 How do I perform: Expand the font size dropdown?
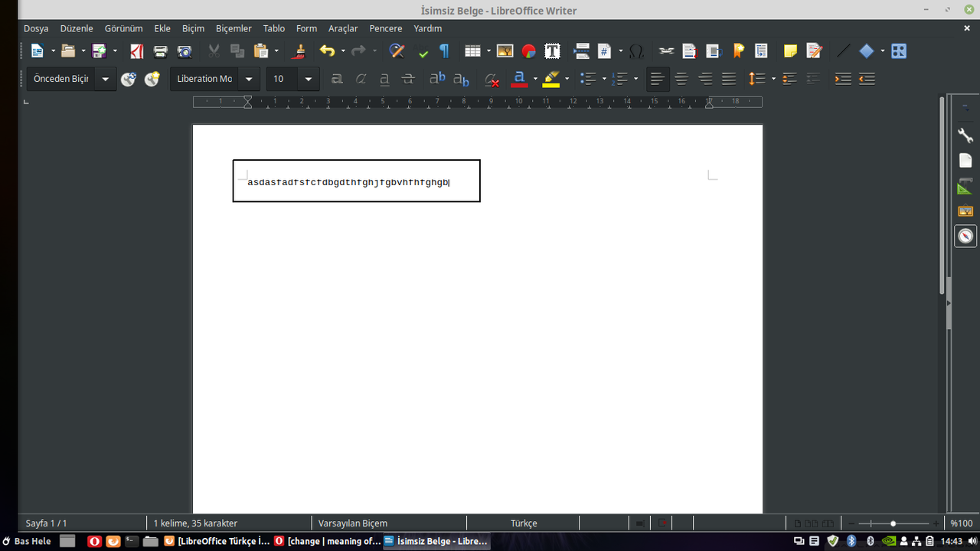pyautogui.click(x=308, y=79)
